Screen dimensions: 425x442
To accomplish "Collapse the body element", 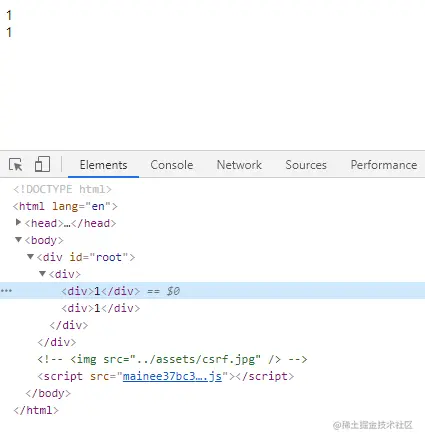I will pyautogui.click(x=18, y=240).
